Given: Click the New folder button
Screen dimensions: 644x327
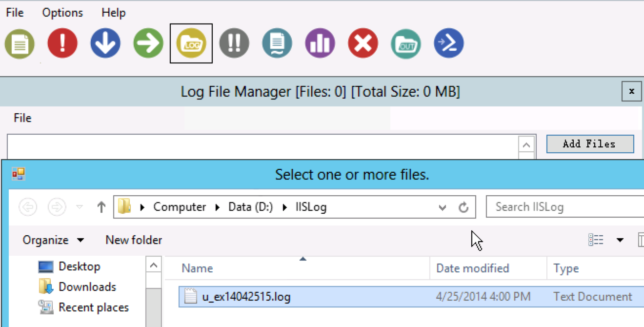Looking at the screenshot, I should pos(134,240).
